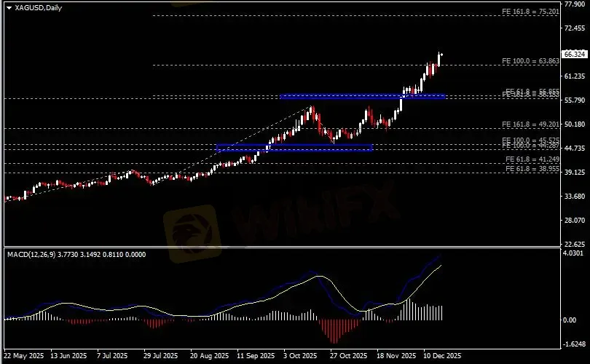Select the current price tag 66.324
This screenshot has width=590, height=364.
tap(575, 55)
